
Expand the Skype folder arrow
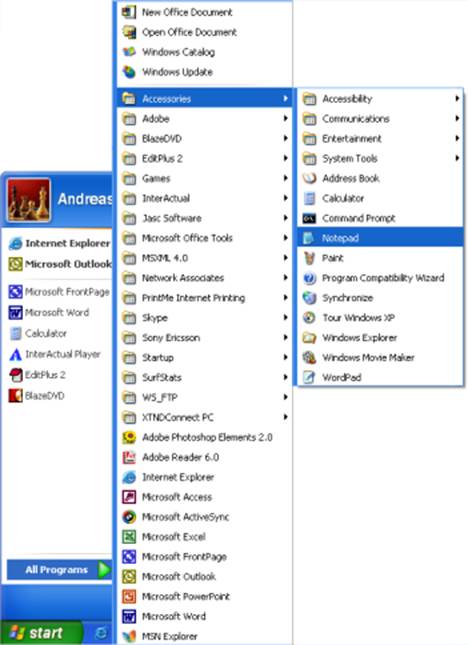tap(285, 318)
